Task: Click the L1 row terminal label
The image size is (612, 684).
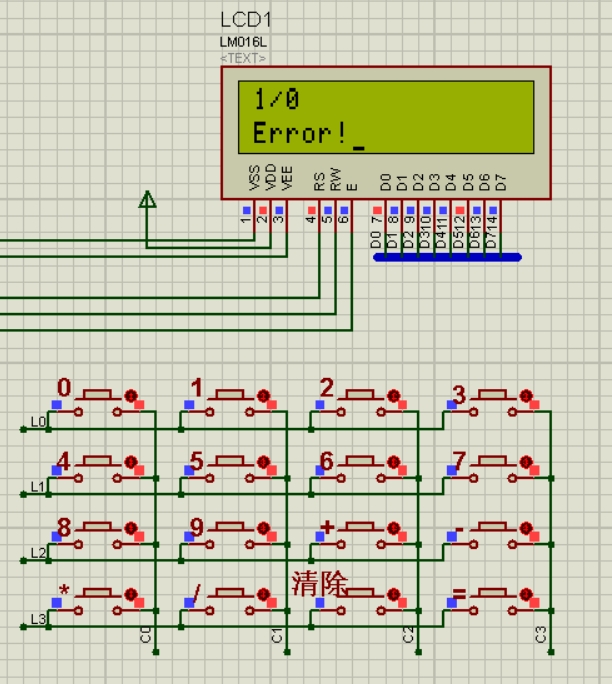Action: point(38,487)
